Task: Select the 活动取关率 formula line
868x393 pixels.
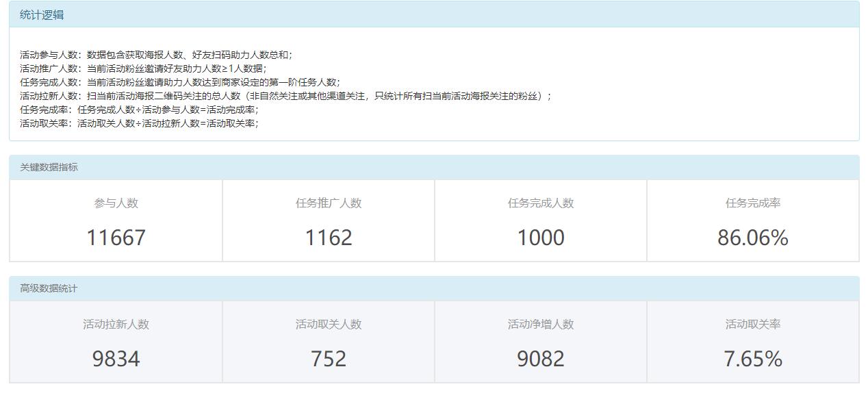Action: coord(140,123)
